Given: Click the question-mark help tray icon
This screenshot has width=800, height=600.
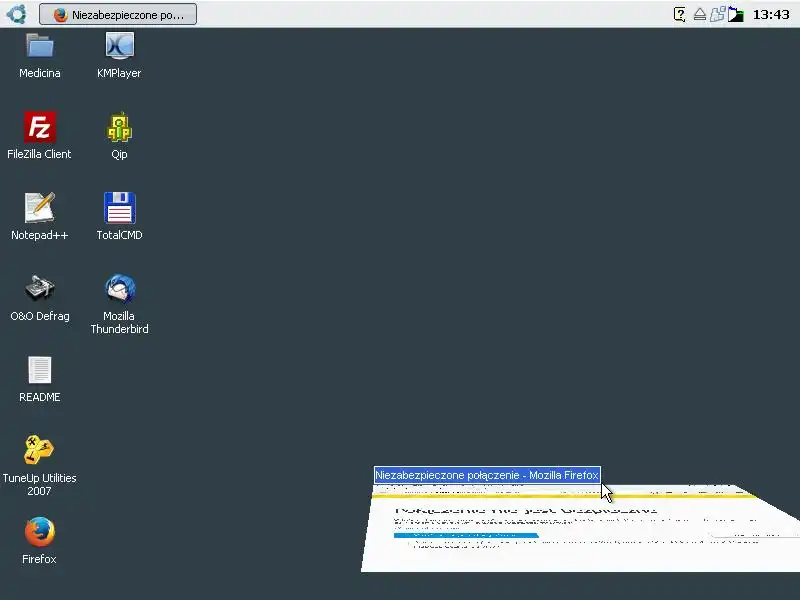Looking at the screenshot, I should click(x=679, y=14).
